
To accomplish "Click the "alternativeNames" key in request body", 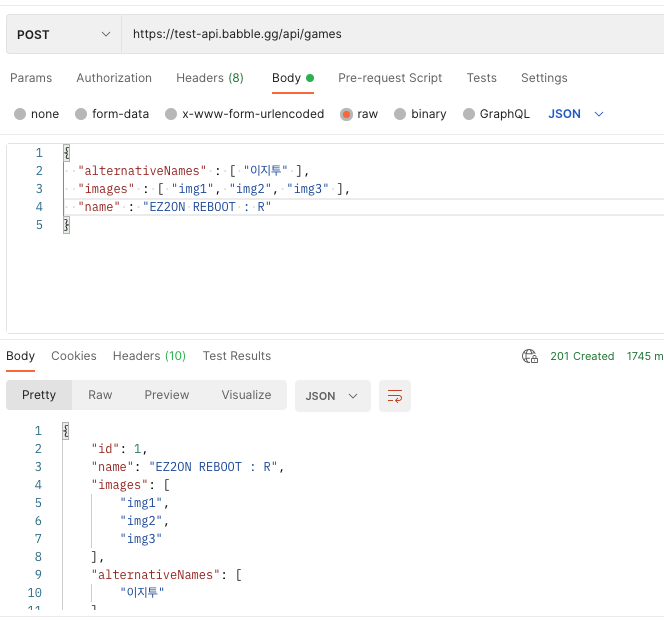I will [142, 171].
